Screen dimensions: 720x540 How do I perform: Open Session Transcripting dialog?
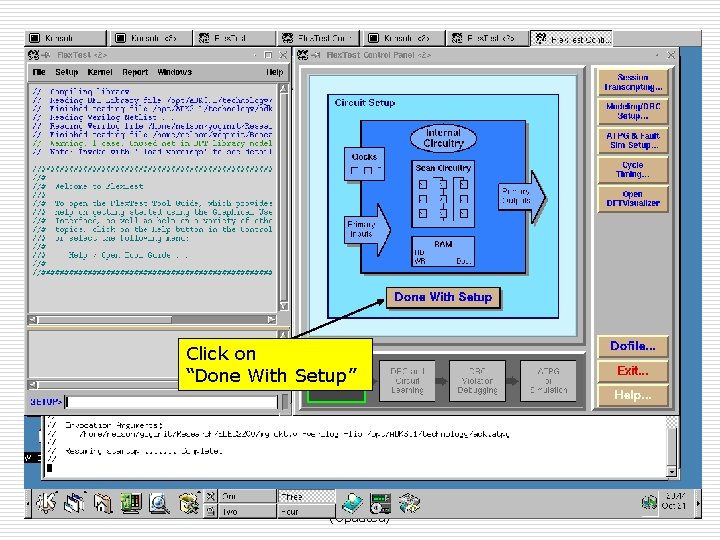click(633, 82)
